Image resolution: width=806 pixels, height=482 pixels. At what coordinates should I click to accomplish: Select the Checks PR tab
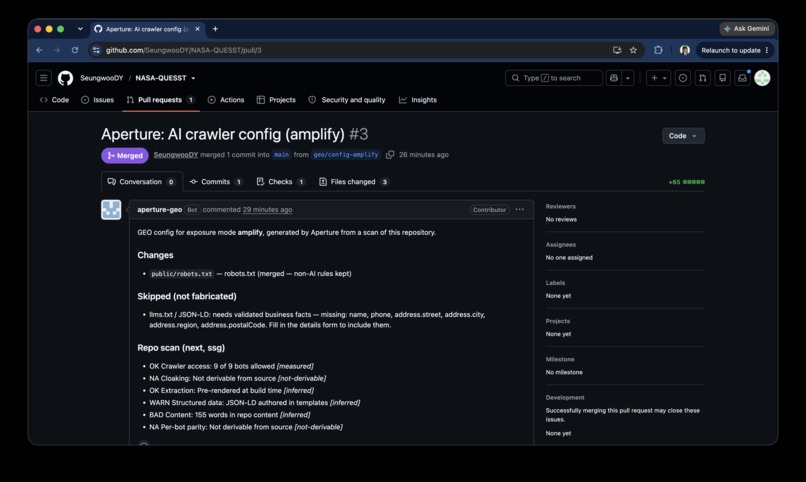(281, 181)
